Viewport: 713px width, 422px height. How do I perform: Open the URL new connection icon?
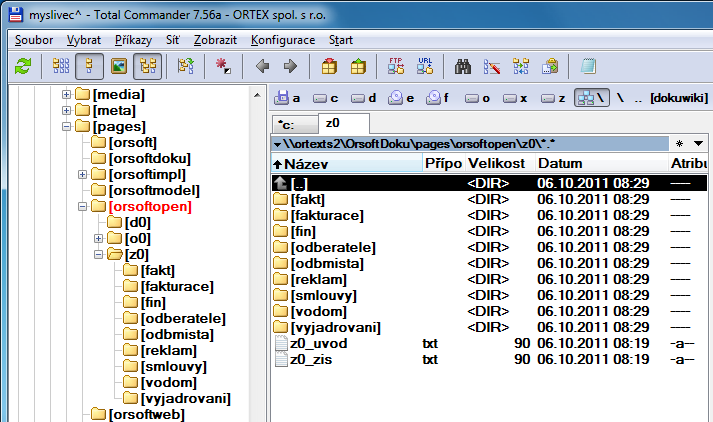coord(425,67)
